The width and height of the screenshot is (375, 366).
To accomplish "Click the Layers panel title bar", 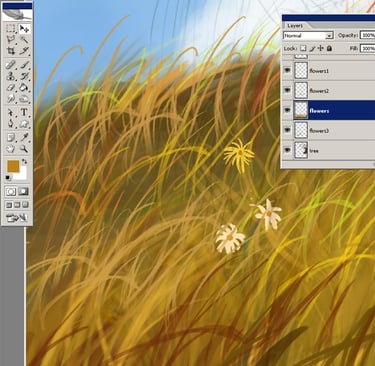I will (328, 18).
